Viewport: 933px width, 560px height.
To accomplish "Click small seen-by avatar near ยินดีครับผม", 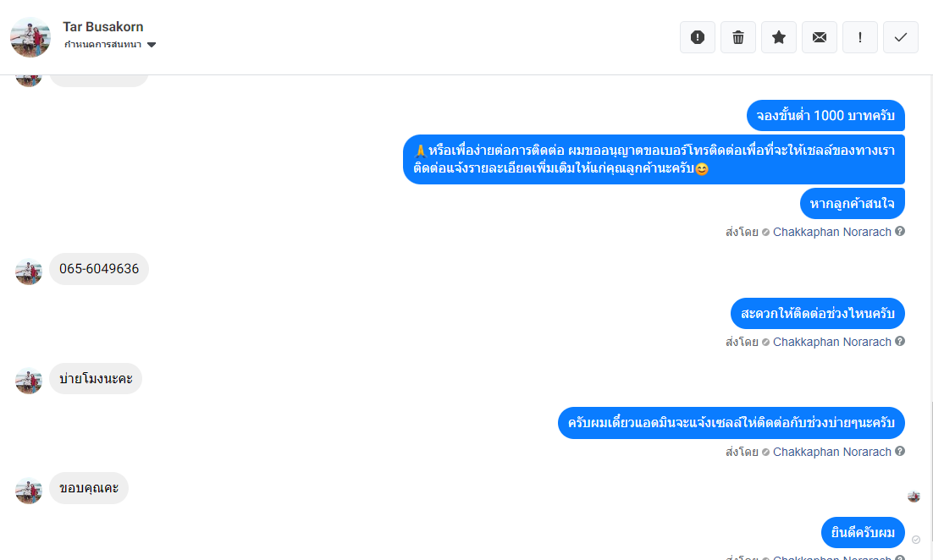I will click(x=914, y=497).
